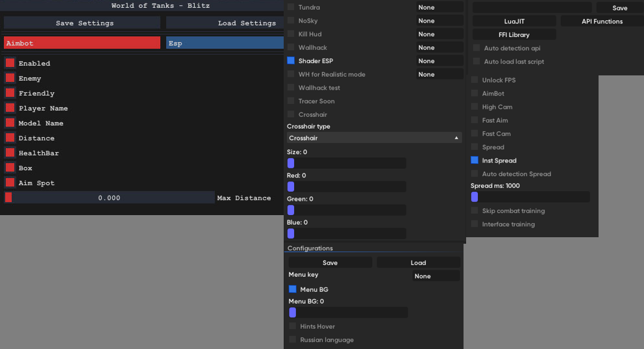Check the Wallhack option
Image resolution: width=644 pixels, height=349 pixels.
coord(291,47)
